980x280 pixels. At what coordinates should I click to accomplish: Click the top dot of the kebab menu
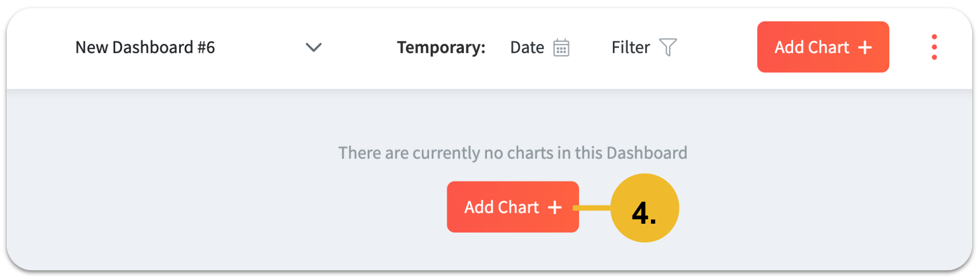(934, 37)
